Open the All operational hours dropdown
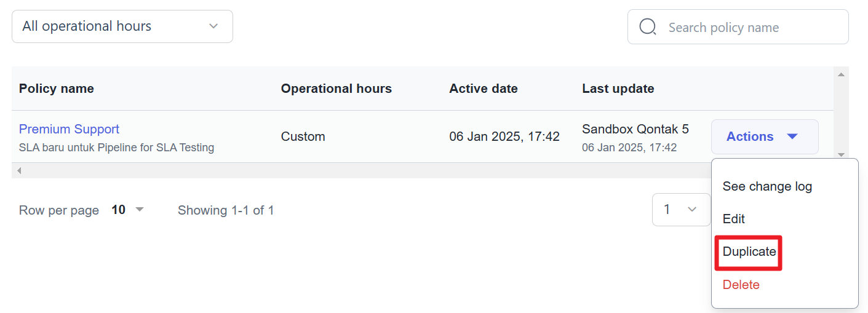 (122, 26)
